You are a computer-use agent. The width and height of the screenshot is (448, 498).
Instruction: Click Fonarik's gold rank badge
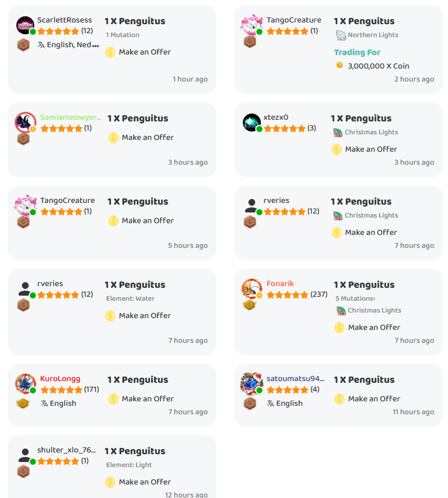(249, 305)
